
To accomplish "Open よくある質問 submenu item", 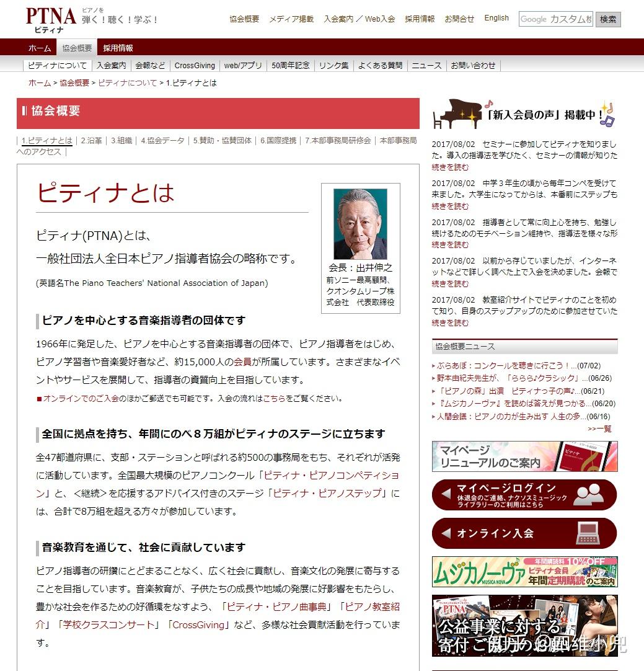I will pos(380,66).
